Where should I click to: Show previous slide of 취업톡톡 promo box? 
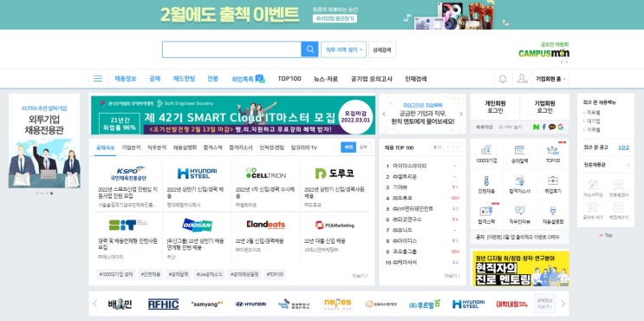point(384,115)
